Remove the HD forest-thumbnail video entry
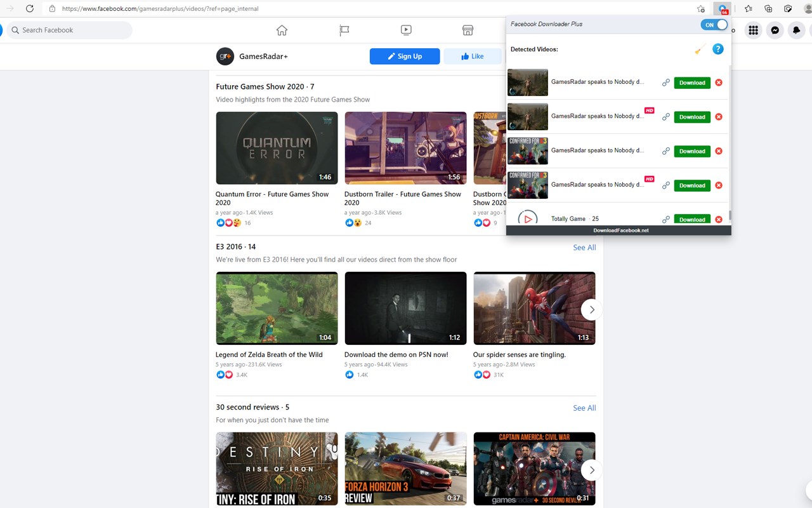 click(719, 117)
